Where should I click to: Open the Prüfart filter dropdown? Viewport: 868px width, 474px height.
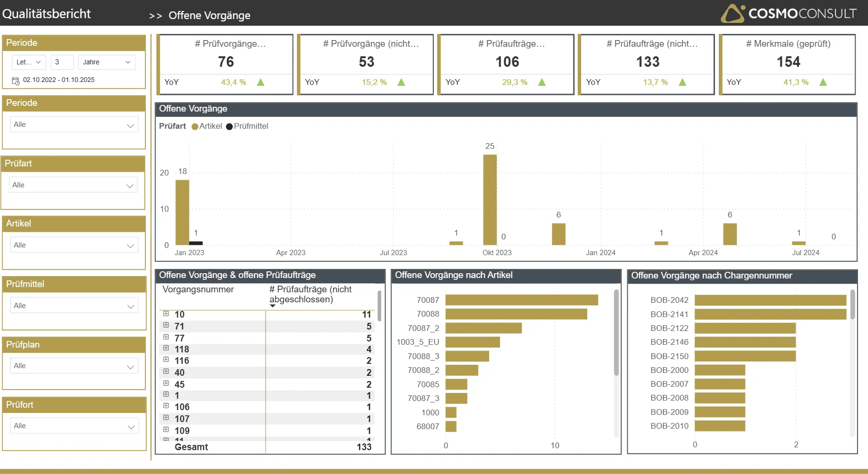pos(73,185)
